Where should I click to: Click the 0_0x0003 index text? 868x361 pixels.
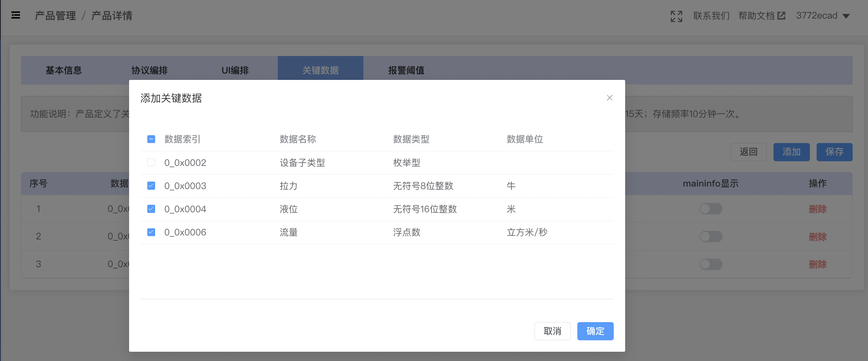185,186
